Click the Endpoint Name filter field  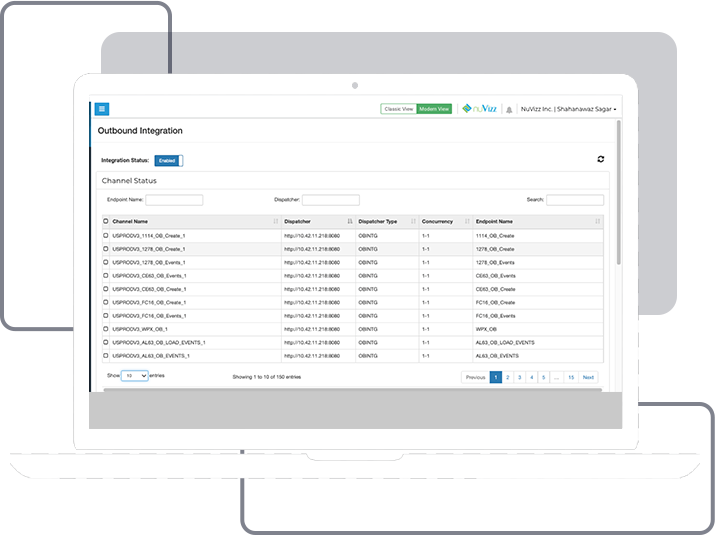click(174, 200)
